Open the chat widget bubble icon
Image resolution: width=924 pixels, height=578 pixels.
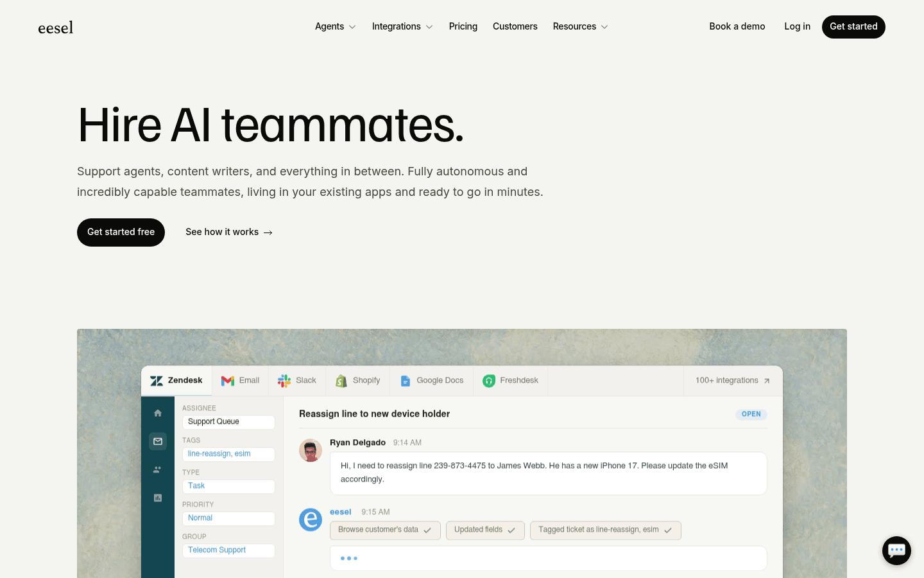pos(896,550)
